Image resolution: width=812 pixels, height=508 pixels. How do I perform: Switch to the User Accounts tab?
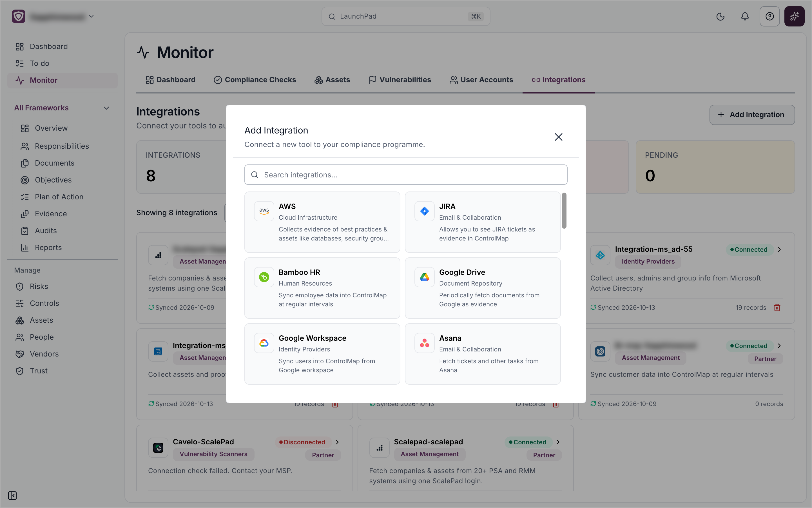[481, 80]
